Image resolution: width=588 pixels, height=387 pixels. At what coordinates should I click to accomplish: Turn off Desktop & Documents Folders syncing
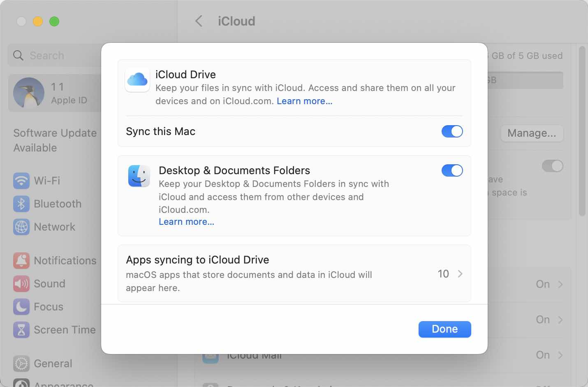[x=452, y=170]
